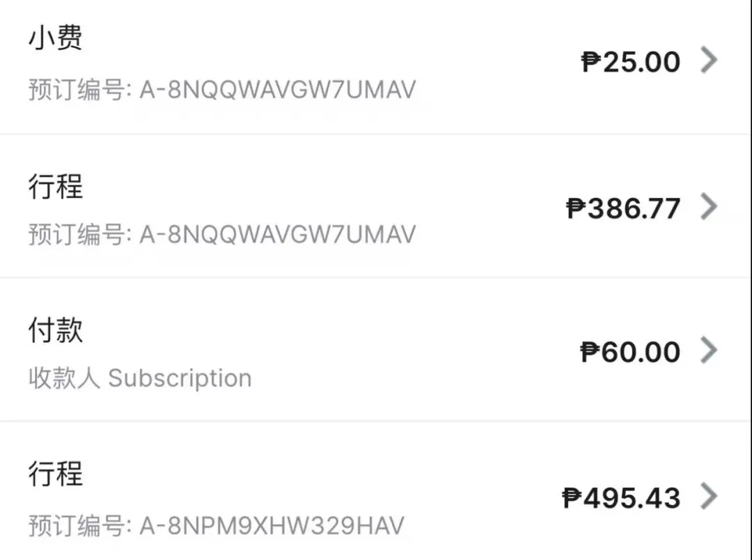752x560 pixels.
Task: Select the ₱60.00 payment amount
Action: 630,352
